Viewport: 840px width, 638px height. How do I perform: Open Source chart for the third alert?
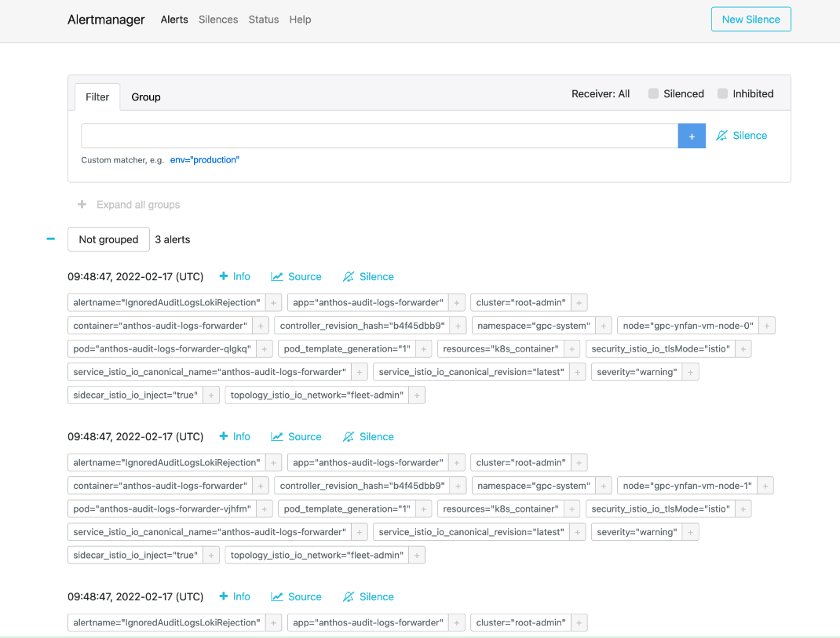(296, 596)
